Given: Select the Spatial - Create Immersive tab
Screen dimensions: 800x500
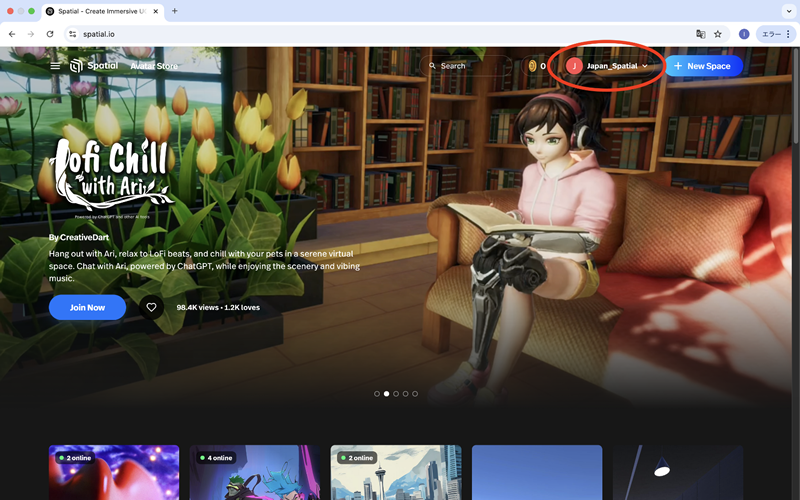Looking at the screenshot, I should 102,11.
